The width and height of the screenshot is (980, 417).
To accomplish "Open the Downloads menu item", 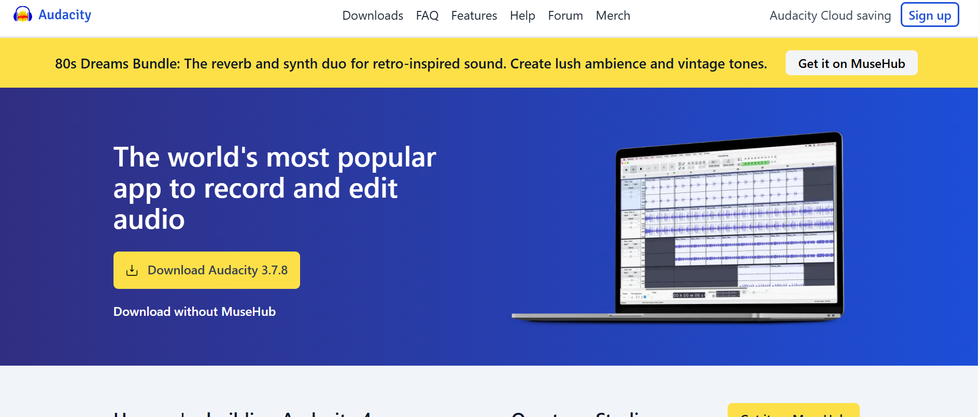I will (x=373, y=16).
